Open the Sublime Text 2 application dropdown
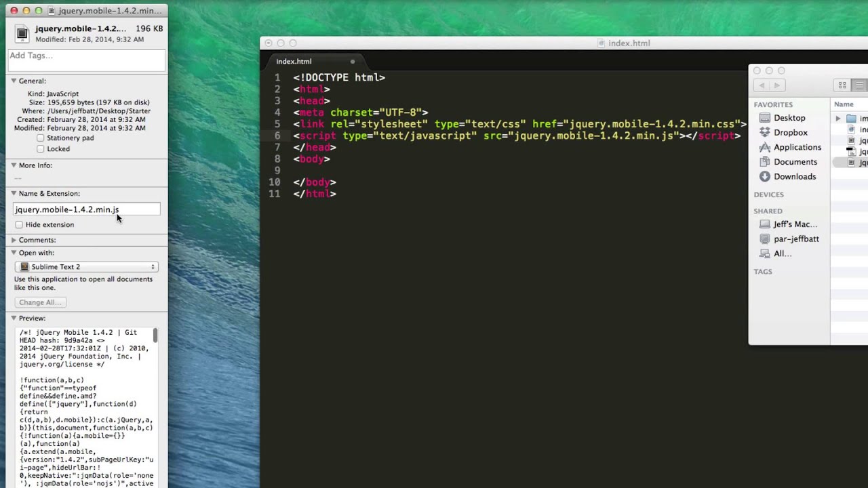This screenshot has width=868, height=488. click(87, 267)
